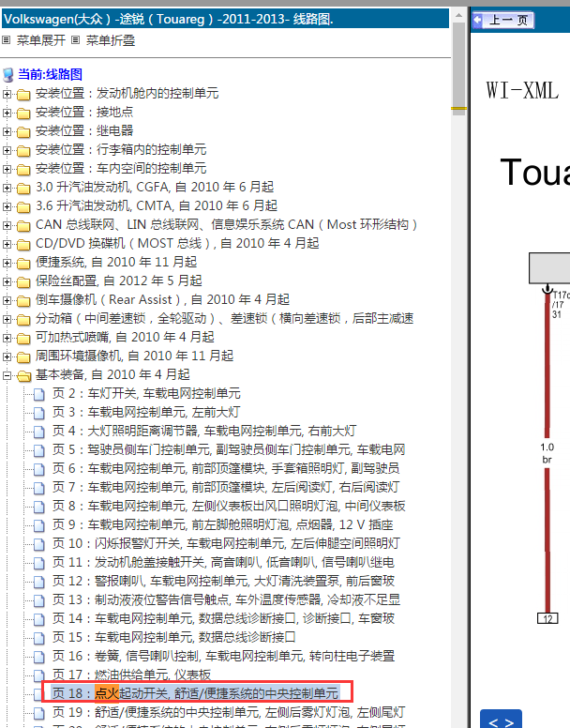Viewport: 570px width, 728px height.
Task: Open 页 17：燃油供给单元, 仪表板
Action: pos(131,675)
